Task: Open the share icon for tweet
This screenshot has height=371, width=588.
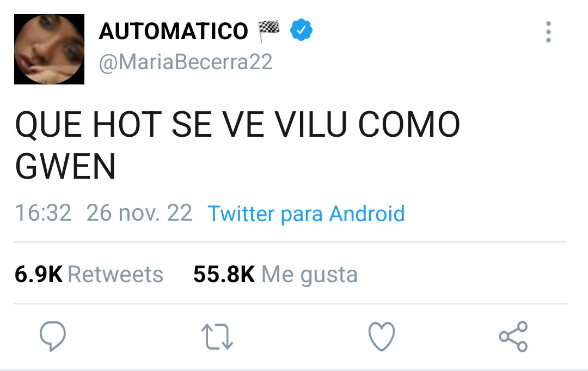Action: [x=513, y=336]
